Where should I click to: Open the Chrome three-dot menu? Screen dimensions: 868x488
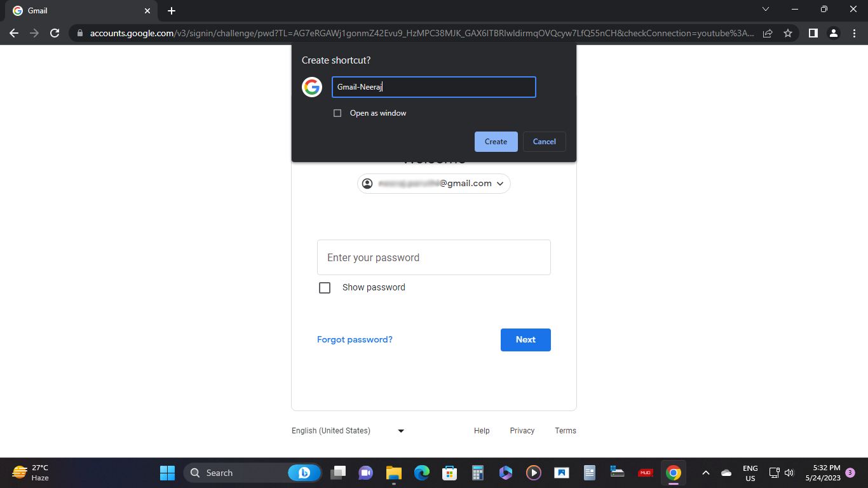point(855,33)
